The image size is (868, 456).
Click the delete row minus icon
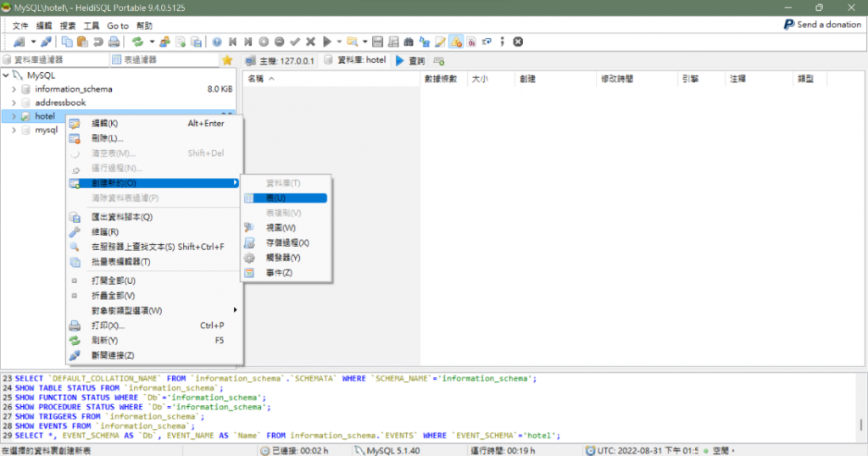(x=279, y=42)
